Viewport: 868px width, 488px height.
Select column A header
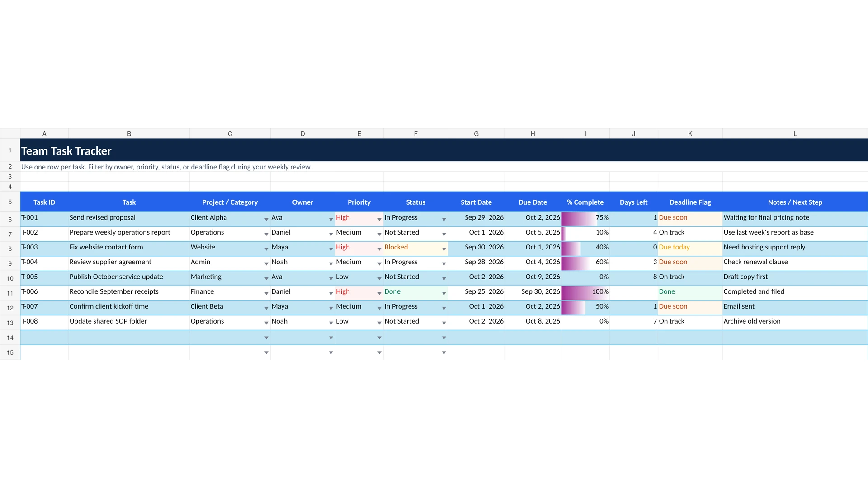(44, 134)
